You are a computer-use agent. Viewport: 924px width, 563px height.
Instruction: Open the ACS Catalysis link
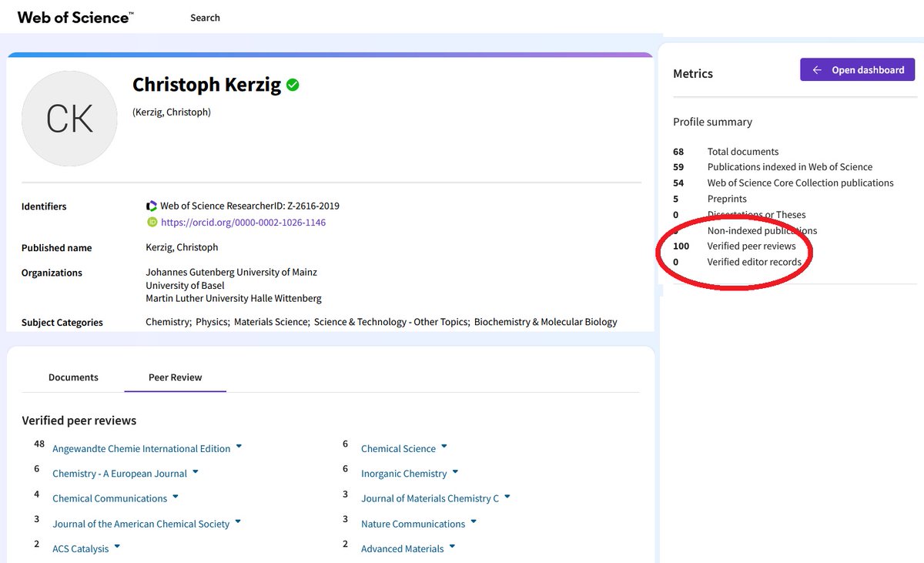(81, 549)
